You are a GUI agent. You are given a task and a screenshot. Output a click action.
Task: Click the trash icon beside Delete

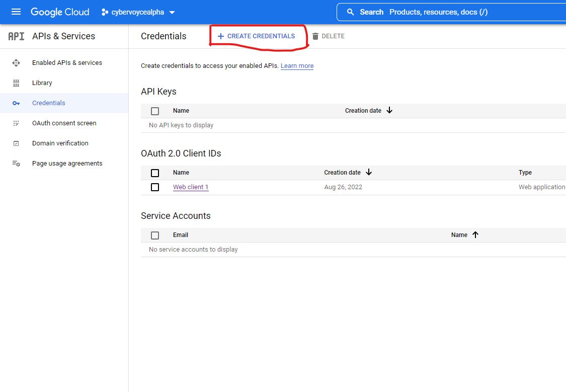click(315, 36)
